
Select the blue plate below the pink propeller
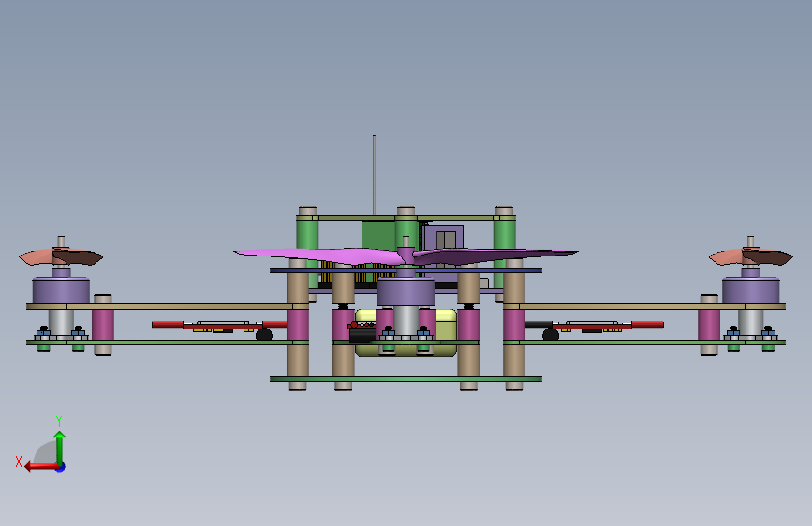[x=406, y=270]
